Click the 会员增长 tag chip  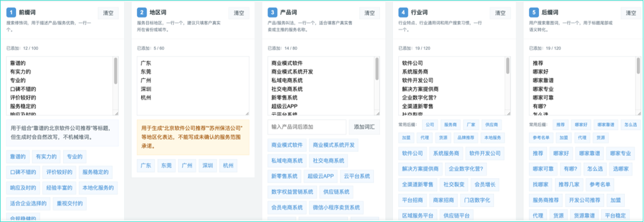(x=485, y=185)
